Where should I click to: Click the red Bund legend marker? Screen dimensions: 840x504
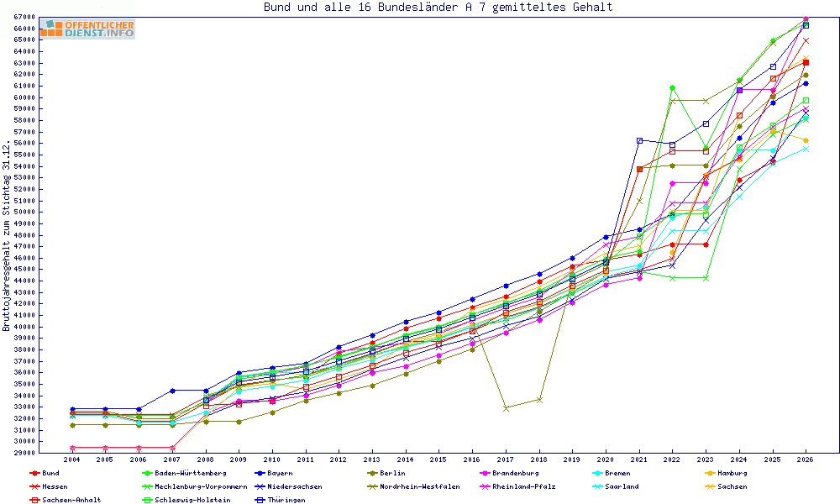34,474
